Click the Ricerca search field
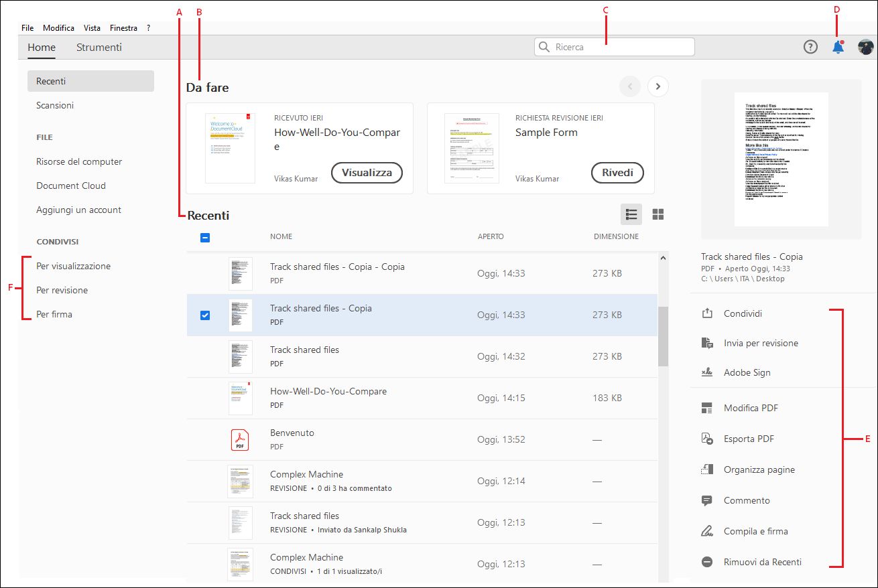The image size is (878, 588). (615, 47)
